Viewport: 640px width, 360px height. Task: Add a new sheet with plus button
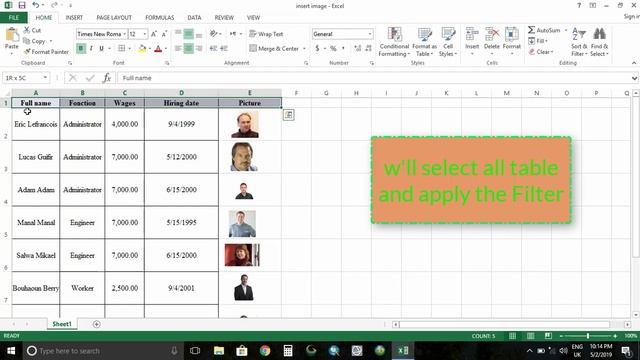coord(96,324)
